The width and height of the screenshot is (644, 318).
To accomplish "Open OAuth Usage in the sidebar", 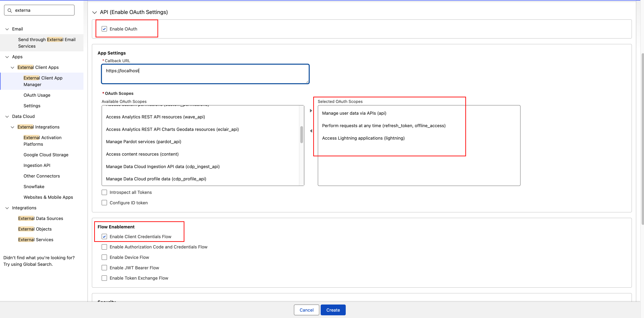I will tap(37, 95).
